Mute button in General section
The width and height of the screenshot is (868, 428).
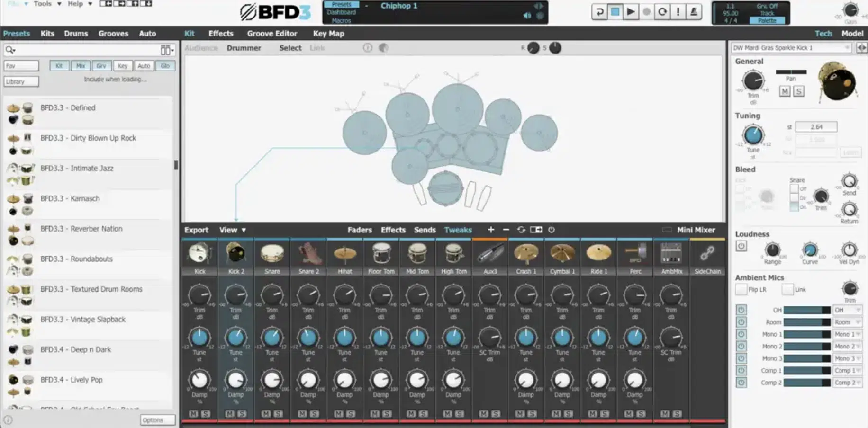click(785, 91)
